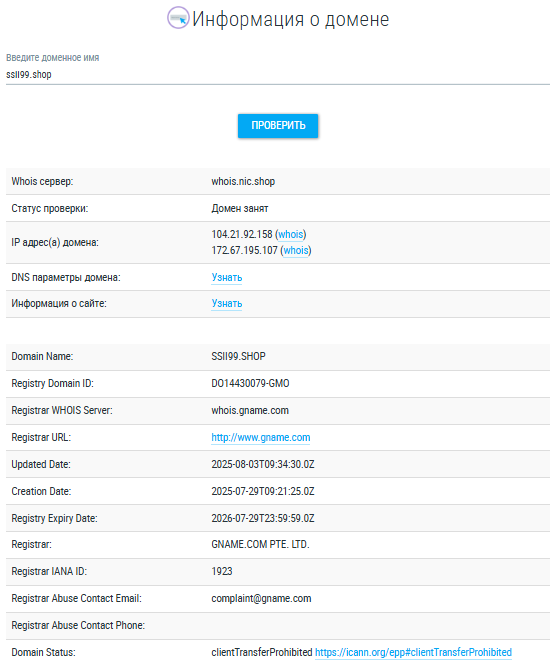Click the ПРОВЕРИТЬ button
Screen dimensions: 559x665
click(278, 126)
